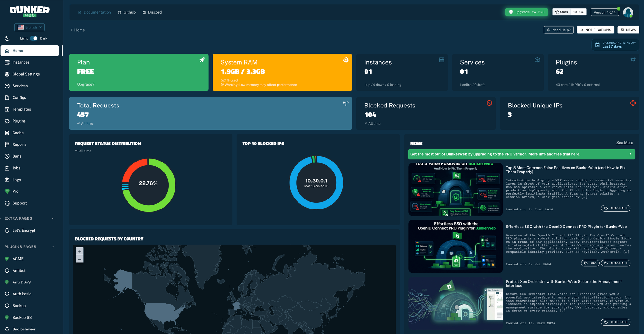Open Backup S3 plugin page
The height and width of the screenshot is (334, 644).
point(30,318)
